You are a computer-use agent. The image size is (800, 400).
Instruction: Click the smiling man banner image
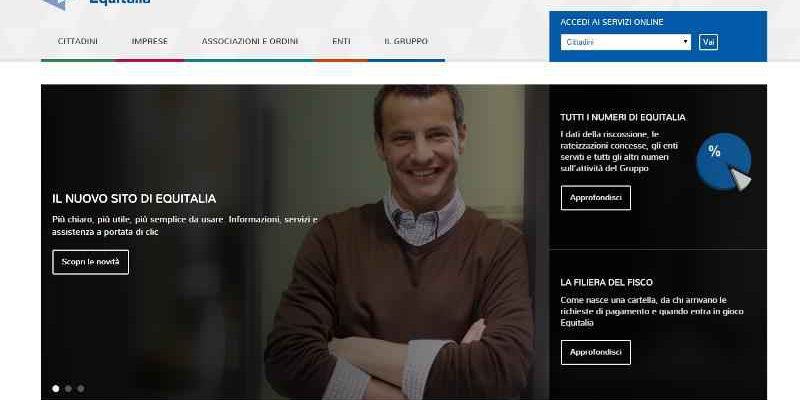(x=295, y=242)
